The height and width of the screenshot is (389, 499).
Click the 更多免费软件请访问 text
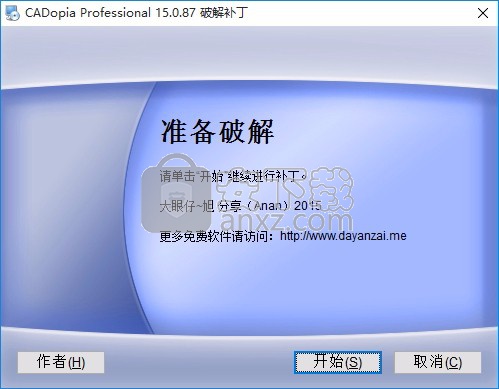click(217, 236)
